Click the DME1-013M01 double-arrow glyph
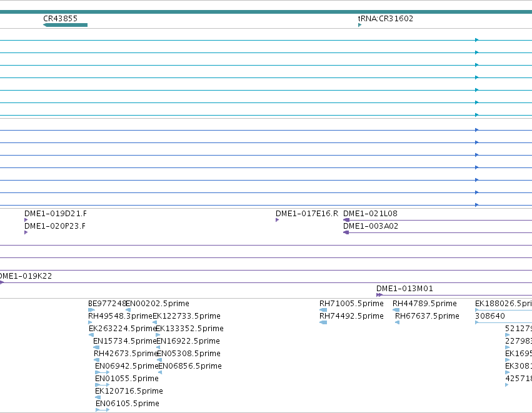532x413 pixels. pyautogui.click(x=379, y=295)
